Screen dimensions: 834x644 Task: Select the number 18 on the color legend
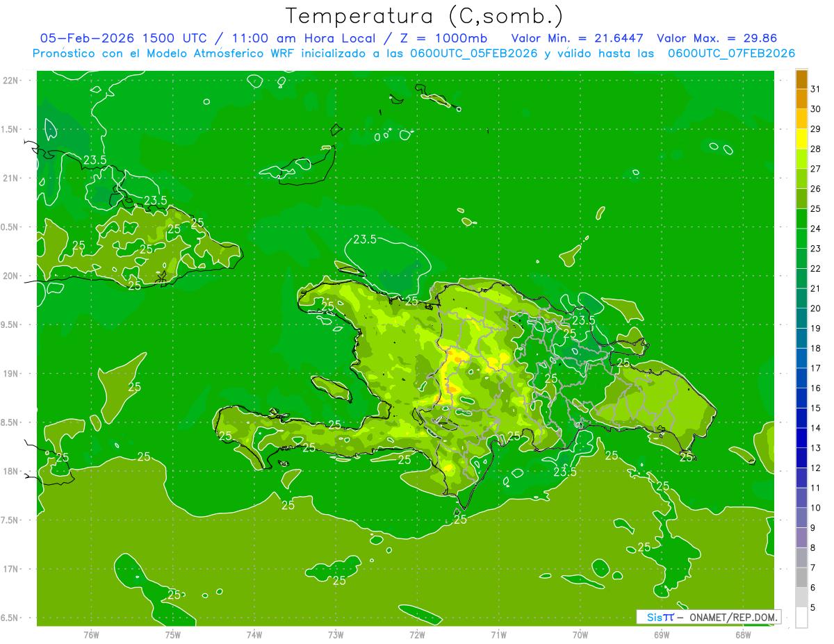tap(815, 348)
